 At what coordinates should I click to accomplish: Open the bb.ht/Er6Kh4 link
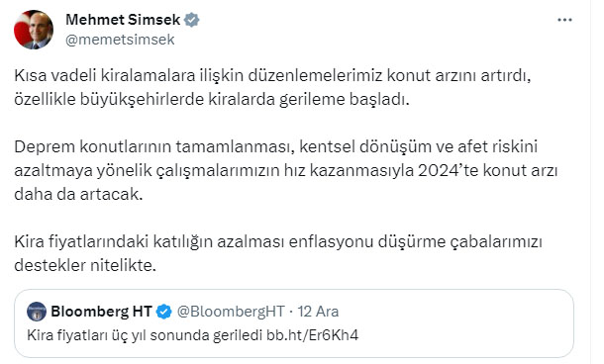[313, 335]
